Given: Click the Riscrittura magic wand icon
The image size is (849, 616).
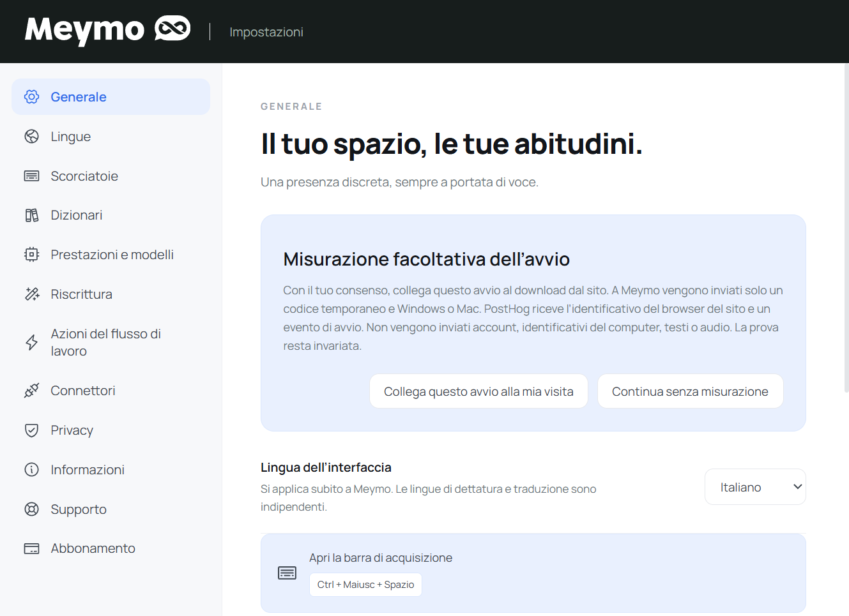Looking at the screenshot, I should 31,294.
